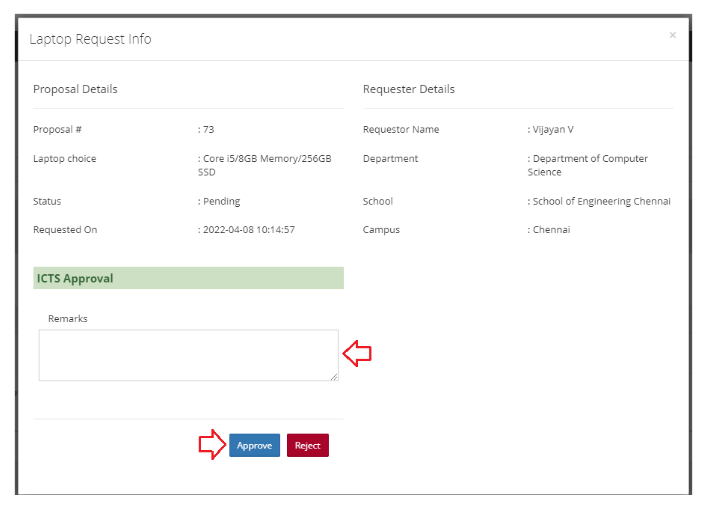The image size is (709, 515).
Task: Select the Department of Computer Science text
Action: (x=590, y=165)
